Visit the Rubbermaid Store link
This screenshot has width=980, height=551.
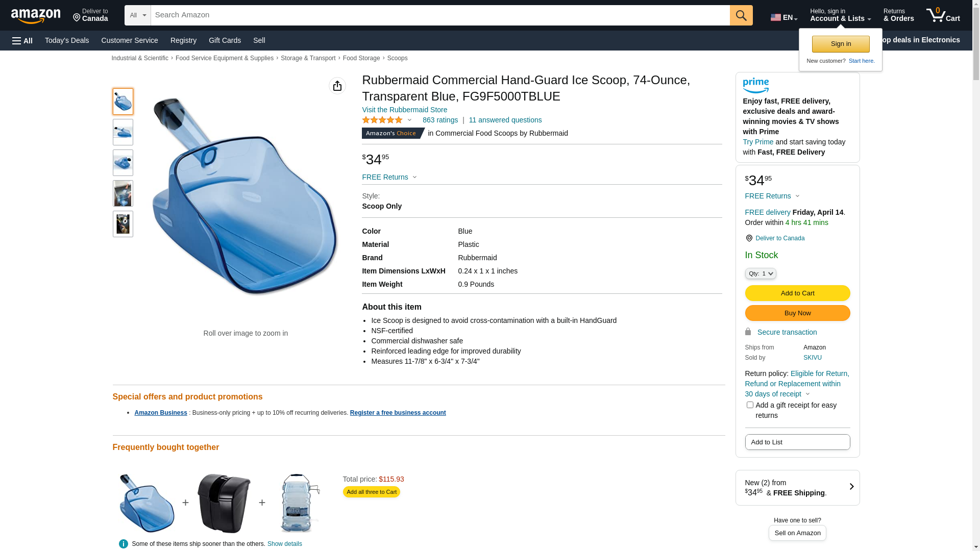pyautogui.click(x=404, y=110)
